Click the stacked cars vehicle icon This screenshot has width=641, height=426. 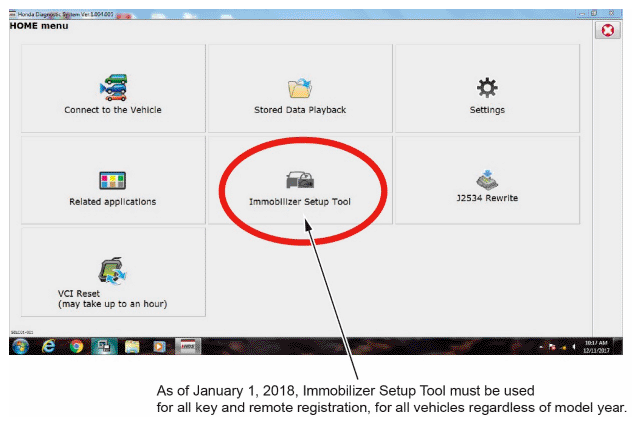[x=113, y=87]
